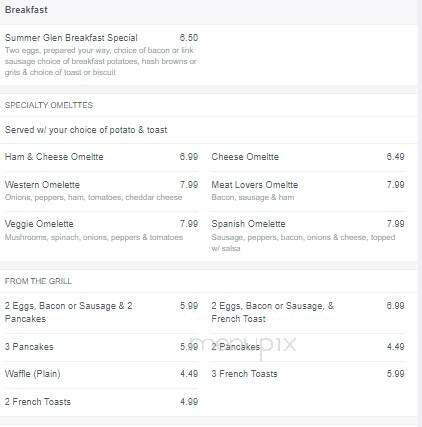Viewport: 422px width, 427px height.
Task: Open the Breakfast section header
Action: tap(26, 10)
